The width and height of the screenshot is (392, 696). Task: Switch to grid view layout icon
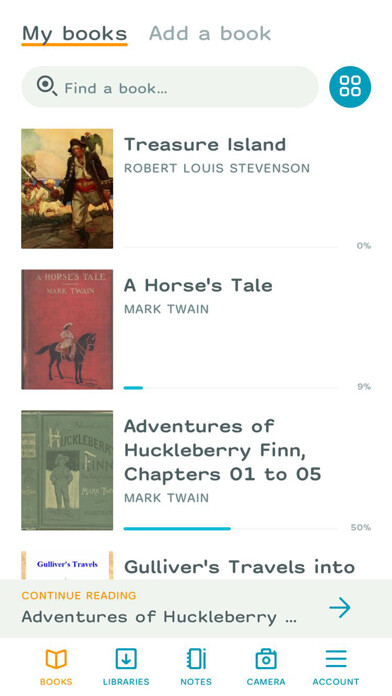350,87
